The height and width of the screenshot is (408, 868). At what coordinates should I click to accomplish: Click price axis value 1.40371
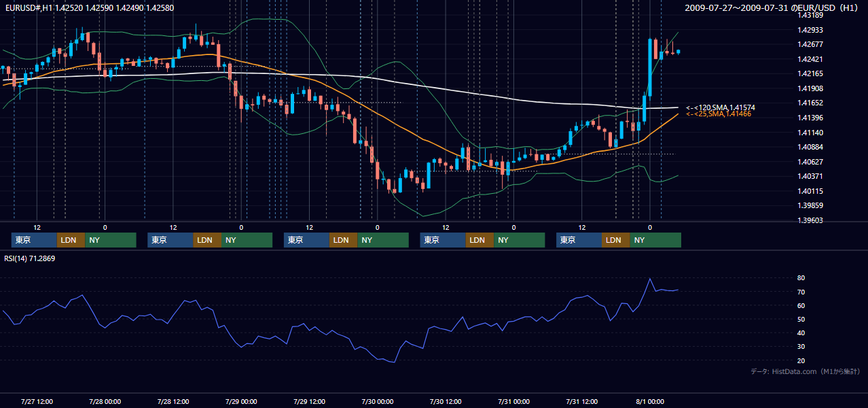(x=810, y=176)
